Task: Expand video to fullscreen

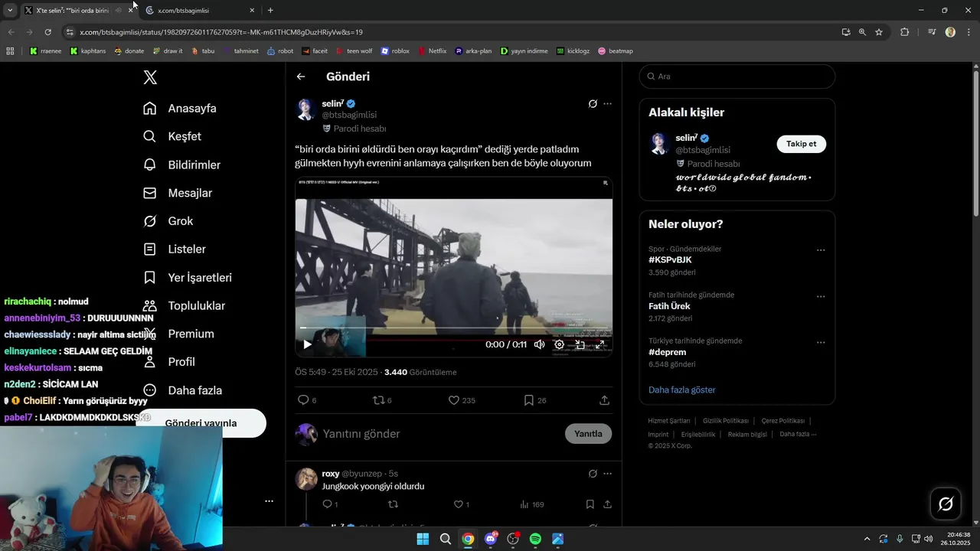Action: pyautogui.click(x=600, y=344)
